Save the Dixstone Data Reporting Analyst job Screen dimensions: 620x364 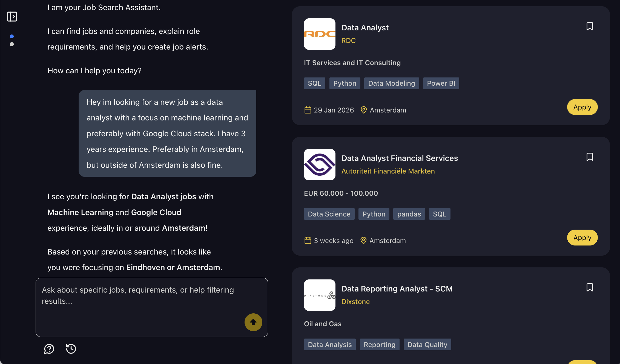click(590, 288)
